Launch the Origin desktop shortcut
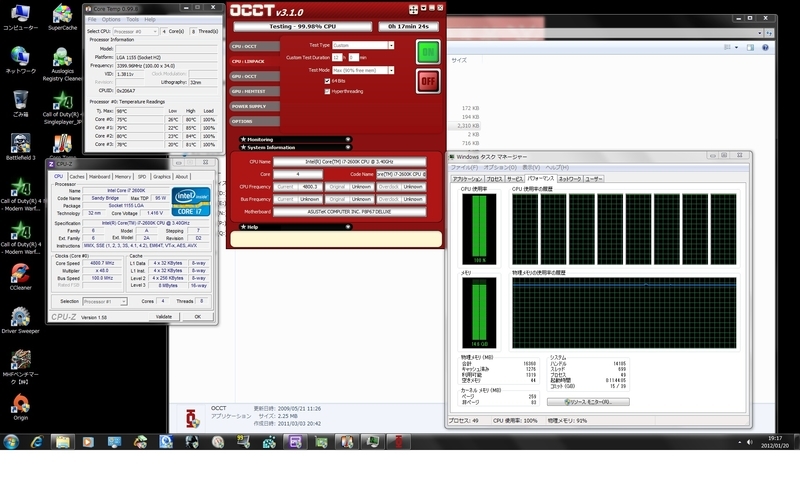 click(x=20, y=407)
